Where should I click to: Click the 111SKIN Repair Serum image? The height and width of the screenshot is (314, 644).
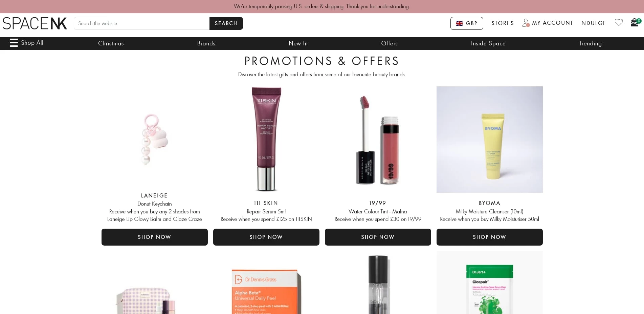click(266, 139)
